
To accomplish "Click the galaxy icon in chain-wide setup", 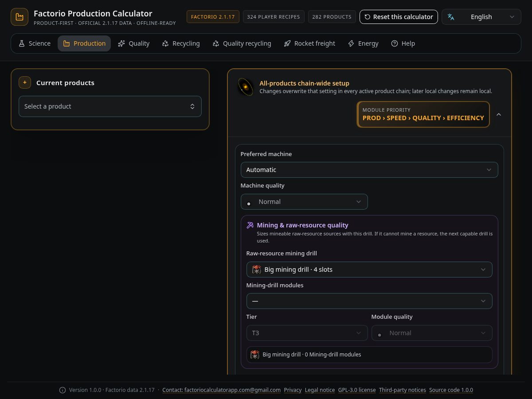I will pyautogui.click(x=246, y=87).
